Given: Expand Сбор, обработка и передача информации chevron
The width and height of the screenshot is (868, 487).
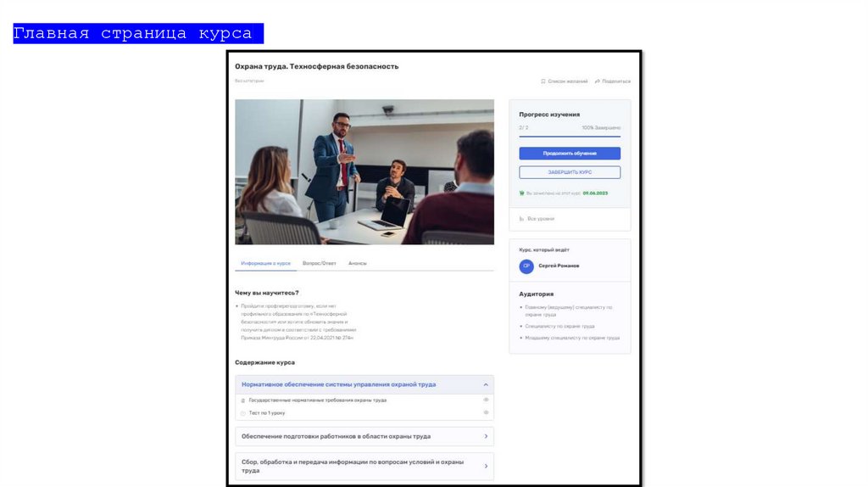Looking at the screenshot, I should point(486,466).
